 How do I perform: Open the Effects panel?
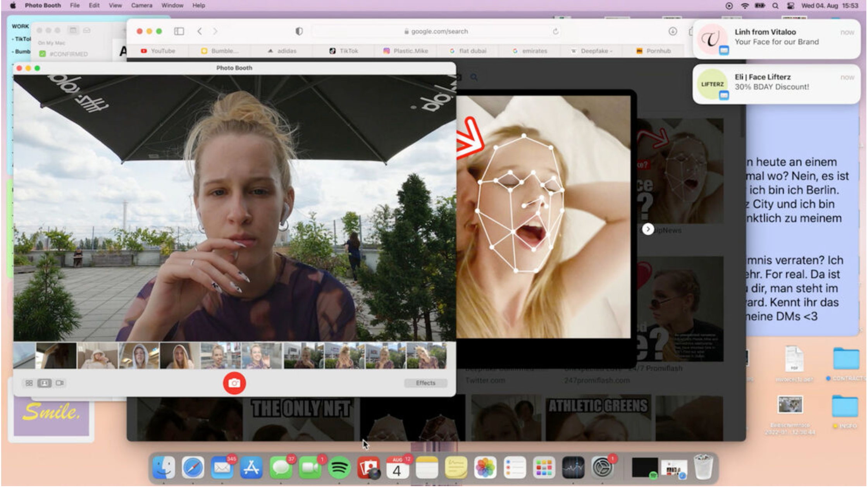(x=425, y=383)
